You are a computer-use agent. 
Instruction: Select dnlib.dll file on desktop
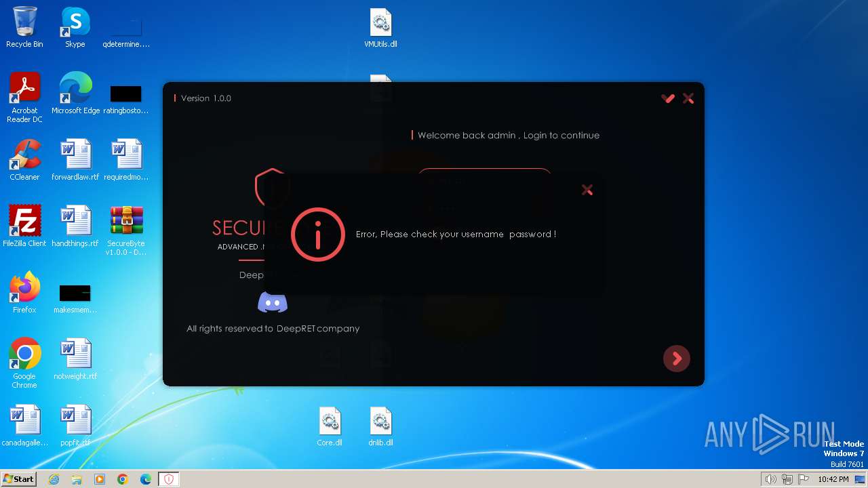point(380,426)
